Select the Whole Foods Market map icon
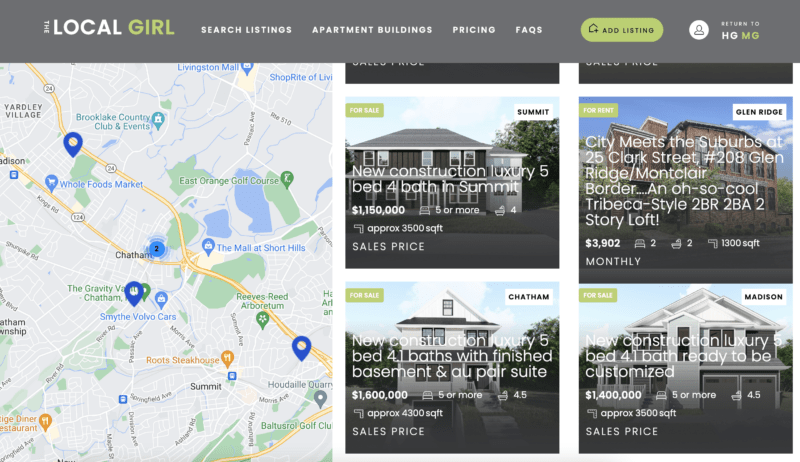 [51, 183]
